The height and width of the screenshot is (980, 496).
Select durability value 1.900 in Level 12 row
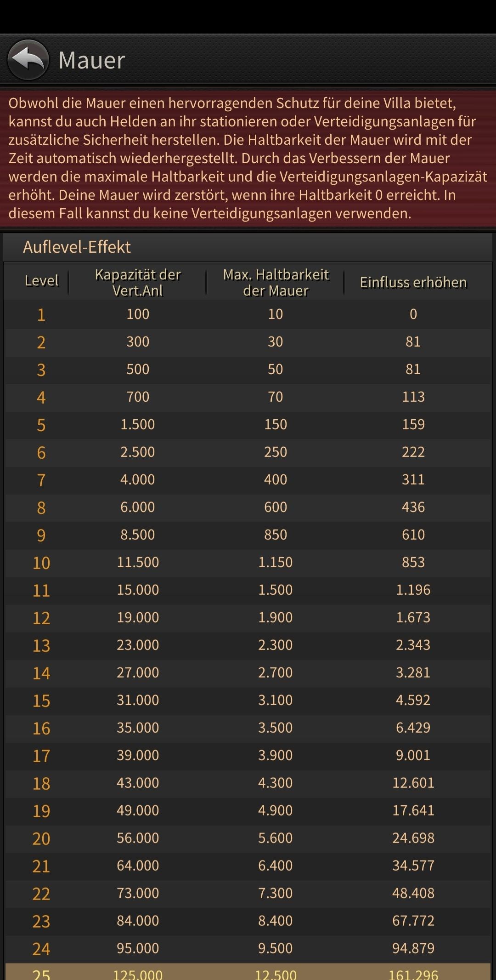tap(276, 617)
